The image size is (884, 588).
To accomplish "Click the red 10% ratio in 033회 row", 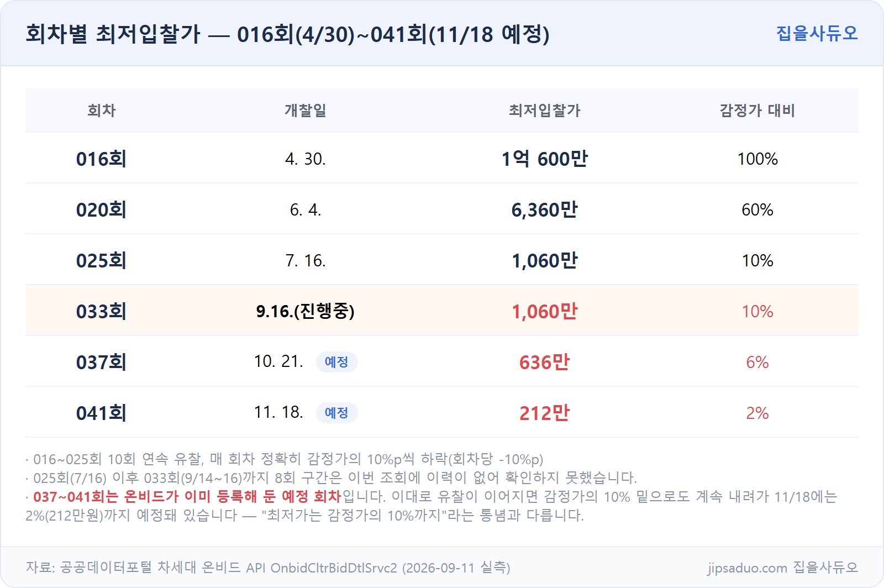I will coord(757,312).
